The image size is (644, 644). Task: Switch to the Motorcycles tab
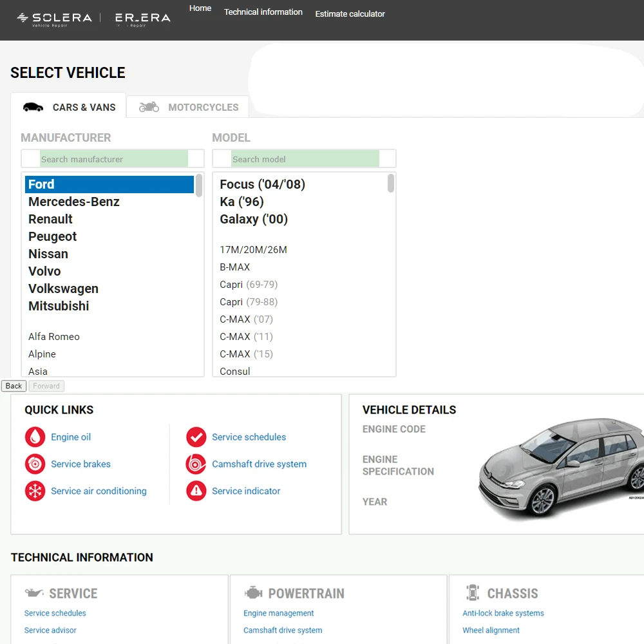tap(203, 108)
